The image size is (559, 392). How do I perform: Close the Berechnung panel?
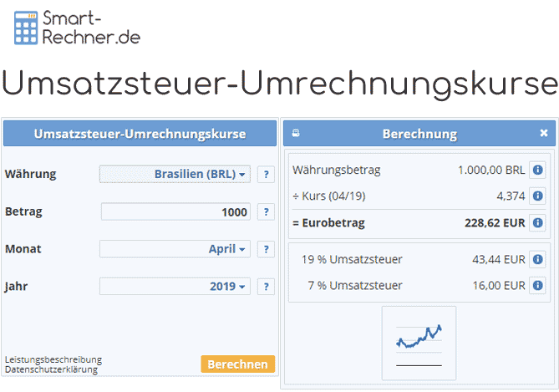tap(543, 133)
